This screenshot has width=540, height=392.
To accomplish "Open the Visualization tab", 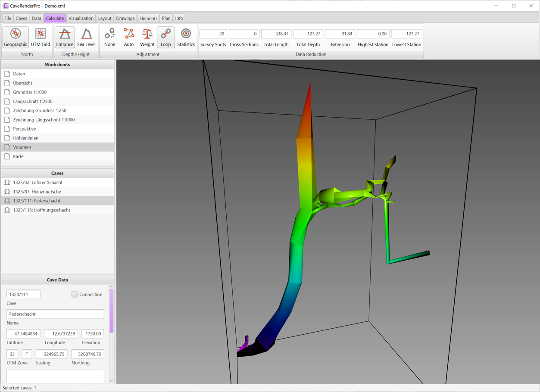I will point(81,18).
